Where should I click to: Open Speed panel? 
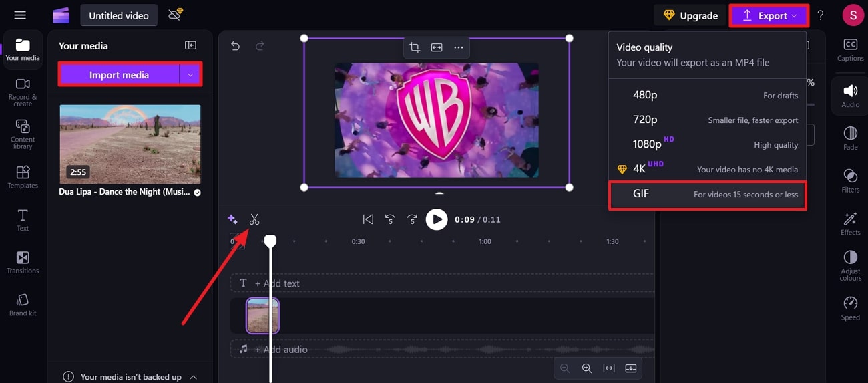coord(851,309)
